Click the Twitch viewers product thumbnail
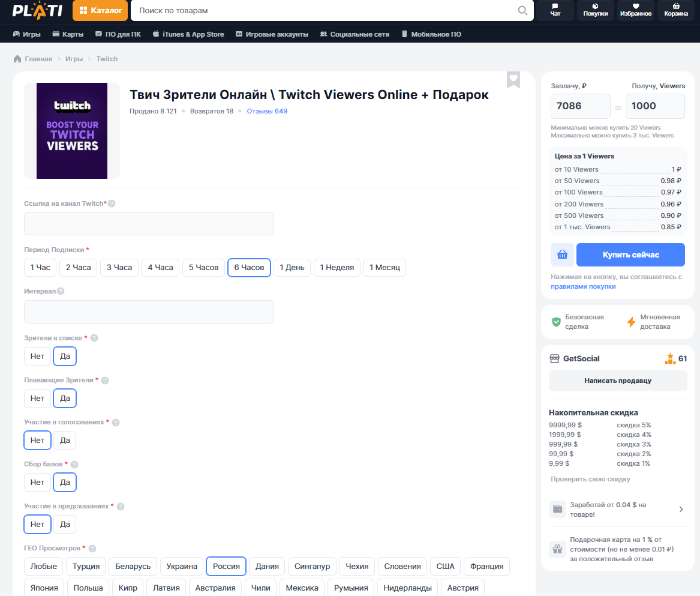700x596 pixels. point(72,131)
